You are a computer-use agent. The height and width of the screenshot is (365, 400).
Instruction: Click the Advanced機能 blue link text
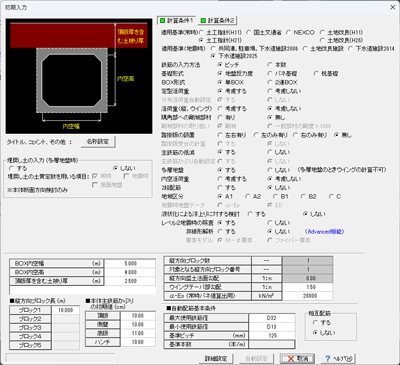pos(324,232)
